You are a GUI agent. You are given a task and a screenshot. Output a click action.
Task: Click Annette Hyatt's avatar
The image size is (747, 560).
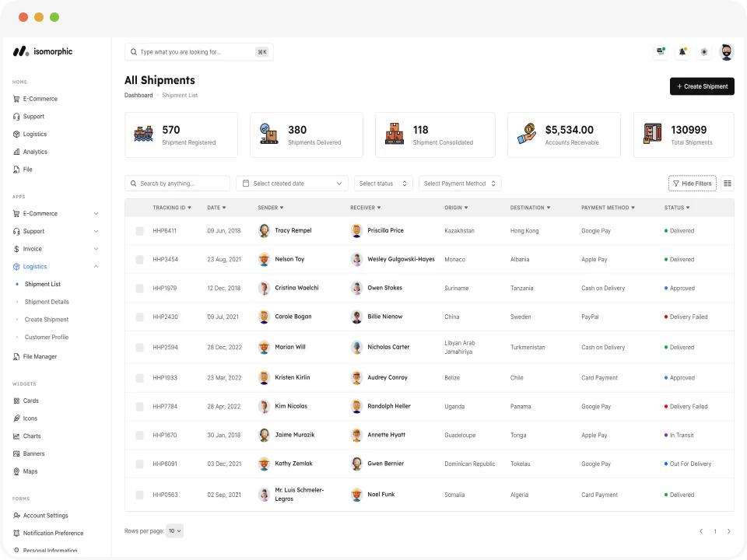coord(356,435)
